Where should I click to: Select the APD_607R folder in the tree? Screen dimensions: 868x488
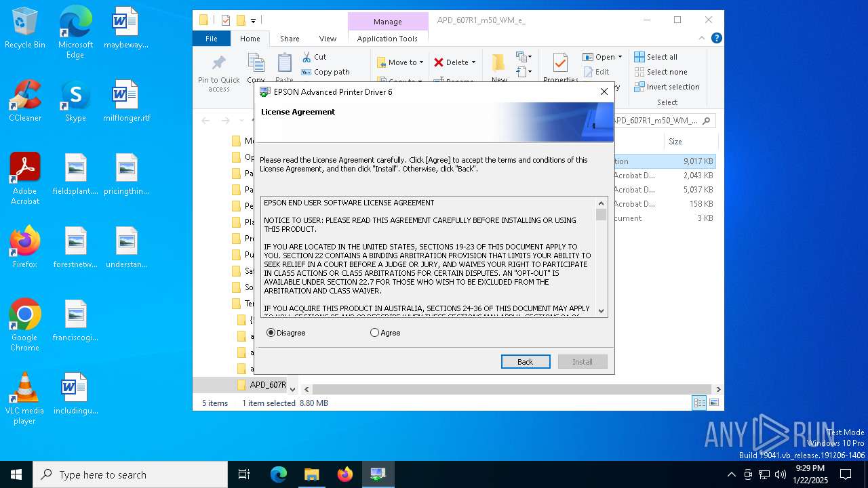click(261, 384)
